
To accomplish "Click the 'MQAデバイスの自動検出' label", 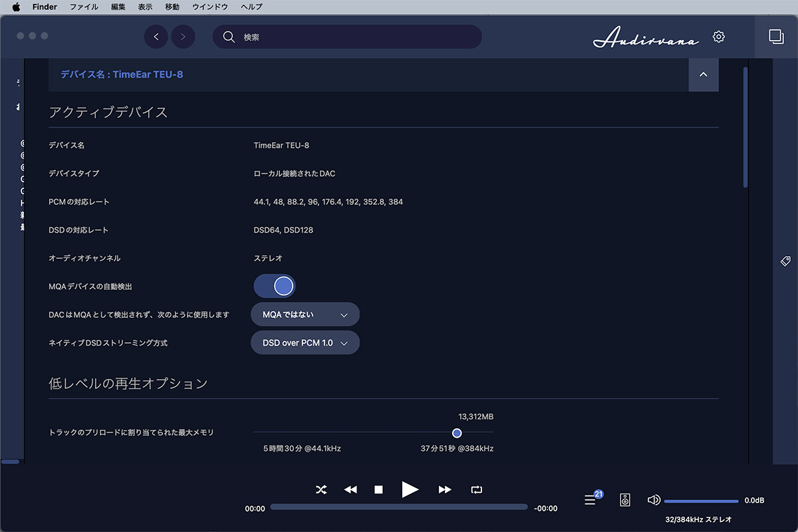I will [x=90, y=287].
